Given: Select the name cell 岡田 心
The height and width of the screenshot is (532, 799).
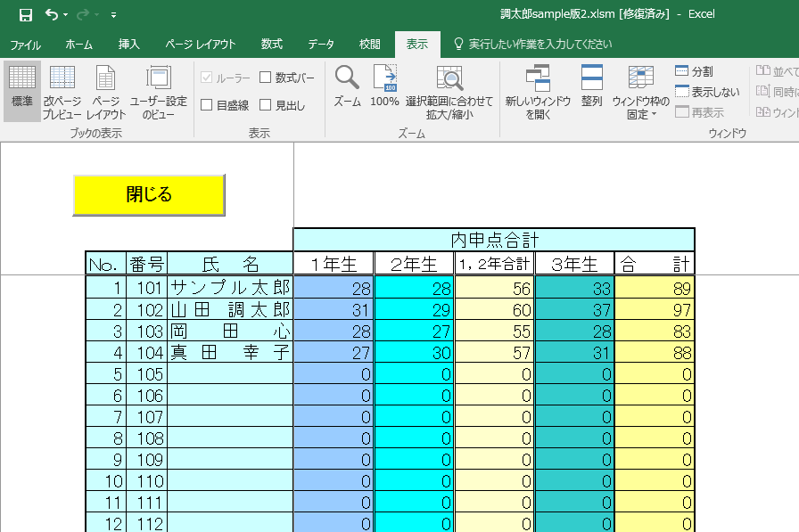Looking at the screenshot, I should coord(230,331).
